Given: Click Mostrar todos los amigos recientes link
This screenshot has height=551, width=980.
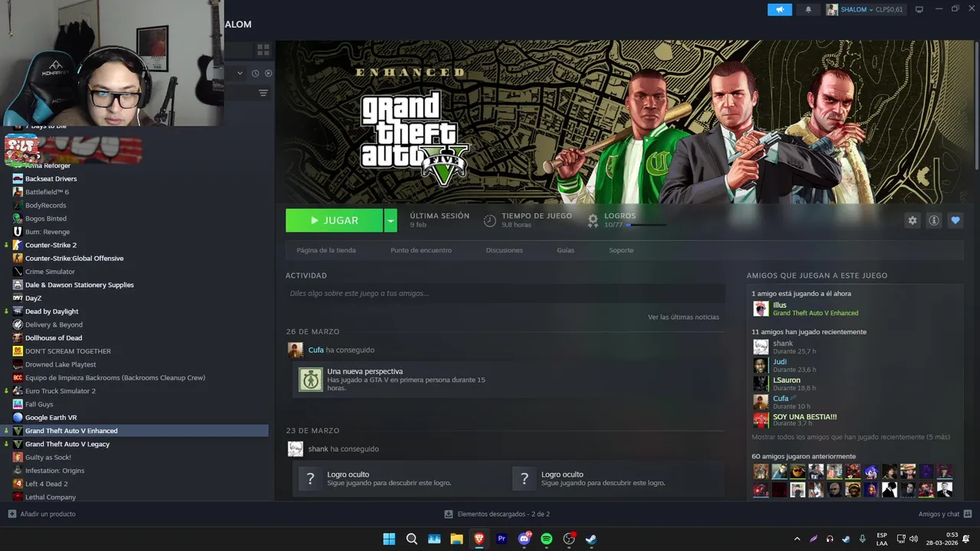Looking at the screenshot, I should [851, 437].
